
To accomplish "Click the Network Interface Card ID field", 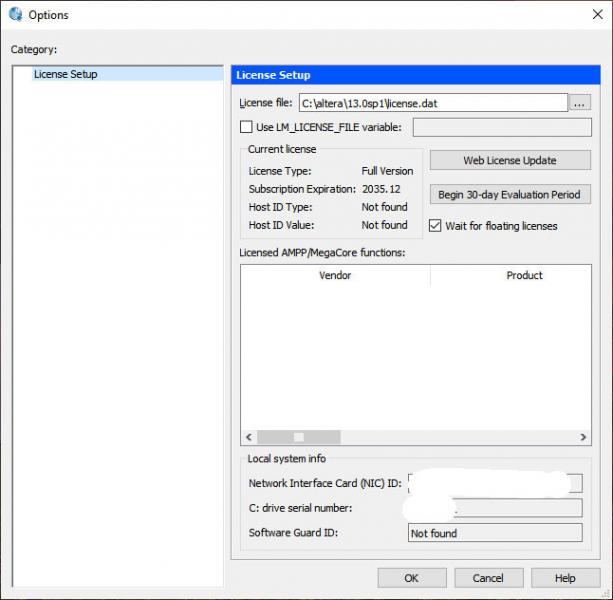I will point(494,483).
